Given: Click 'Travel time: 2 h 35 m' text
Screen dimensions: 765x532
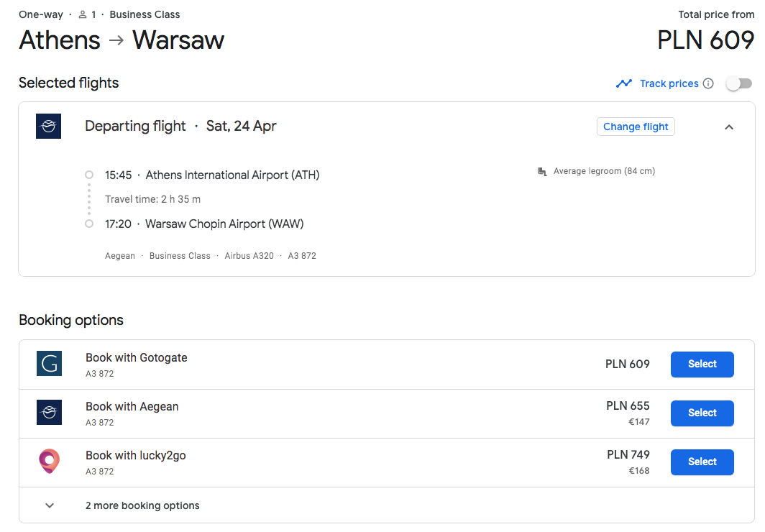Looking at the screenshot, I should click(x=152, y=199).
